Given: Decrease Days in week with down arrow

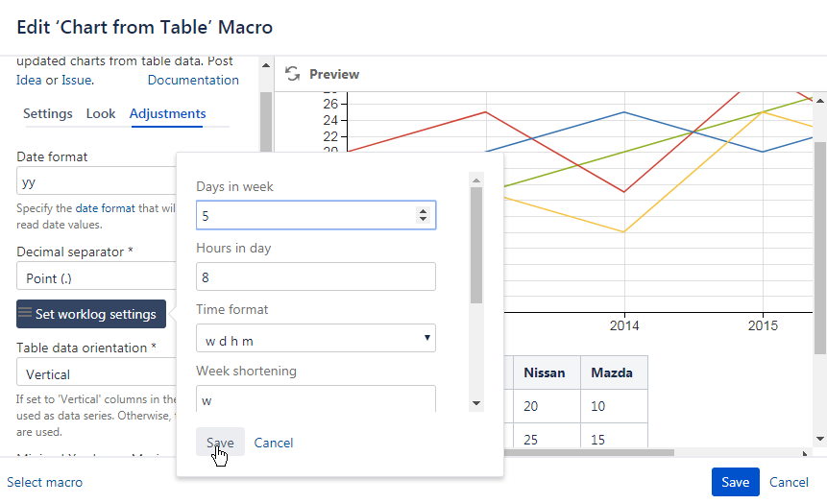Looking at the screenshot, I should pos(423,220).
